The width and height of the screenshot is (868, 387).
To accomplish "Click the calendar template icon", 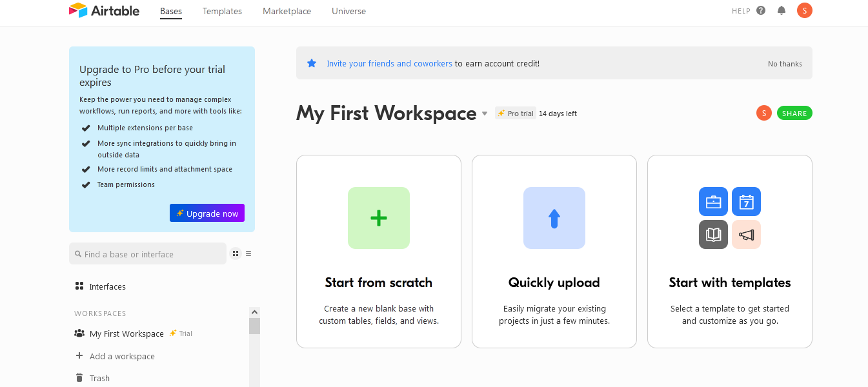I will pyautogui.click(x=746, y=202).
